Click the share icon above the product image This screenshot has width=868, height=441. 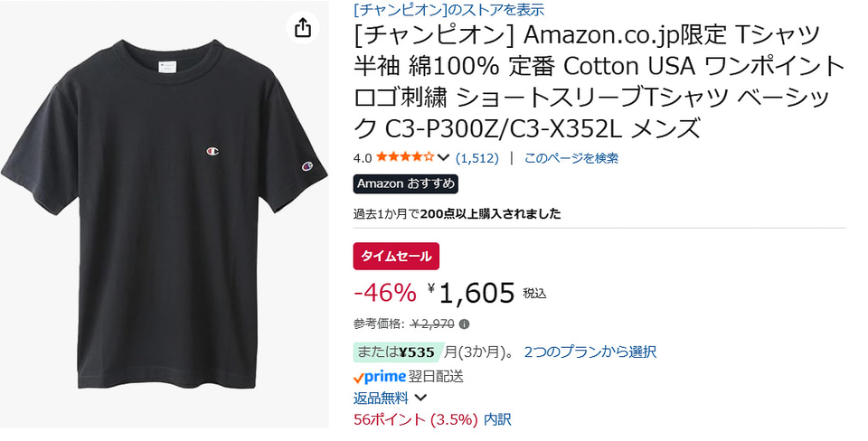tap(303, 28)
